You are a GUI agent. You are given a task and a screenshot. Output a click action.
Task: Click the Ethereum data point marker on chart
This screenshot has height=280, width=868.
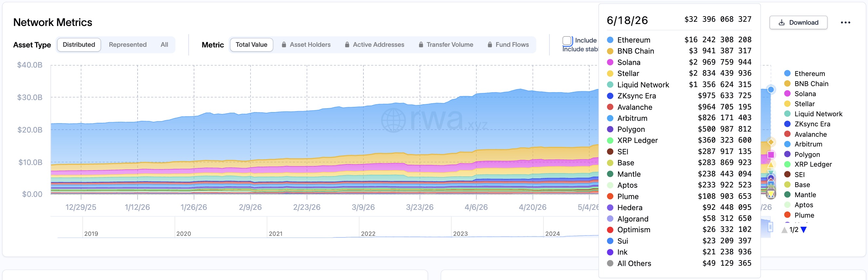(771, 90)
